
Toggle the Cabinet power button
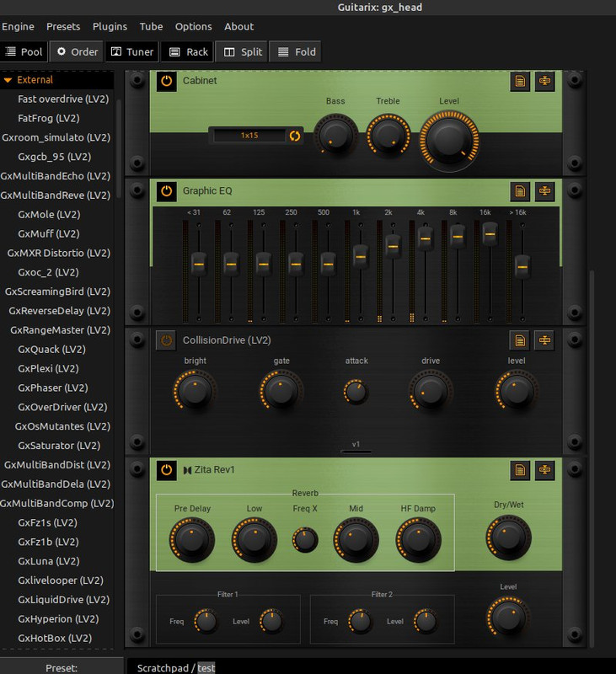(166, 81)
